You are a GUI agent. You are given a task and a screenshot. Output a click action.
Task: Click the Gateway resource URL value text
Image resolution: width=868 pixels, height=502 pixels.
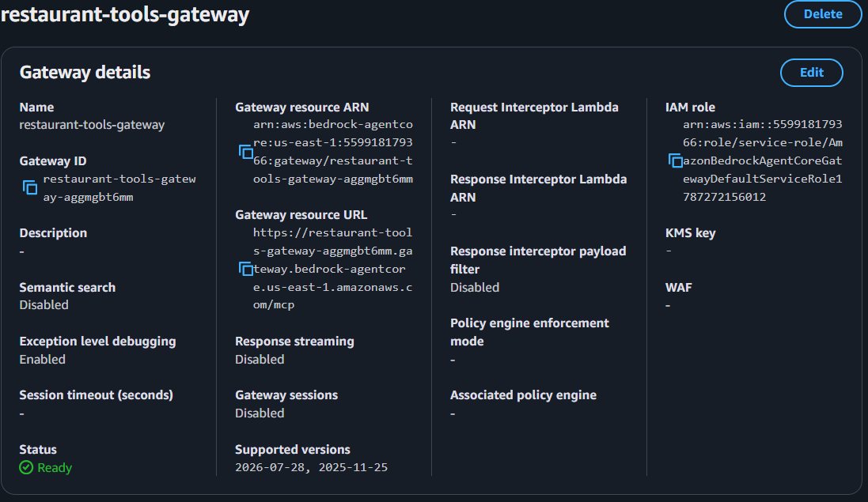(332, 269)
